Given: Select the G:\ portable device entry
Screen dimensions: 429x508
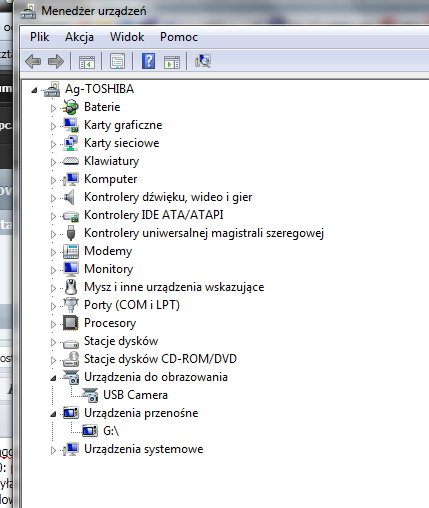Looking at the screenshot, I should click(111, 431).
